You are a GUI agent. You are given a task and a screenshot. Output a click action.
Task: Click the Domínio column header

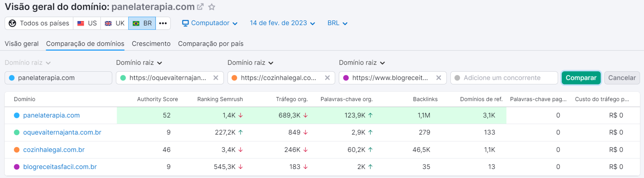point(25,99)
